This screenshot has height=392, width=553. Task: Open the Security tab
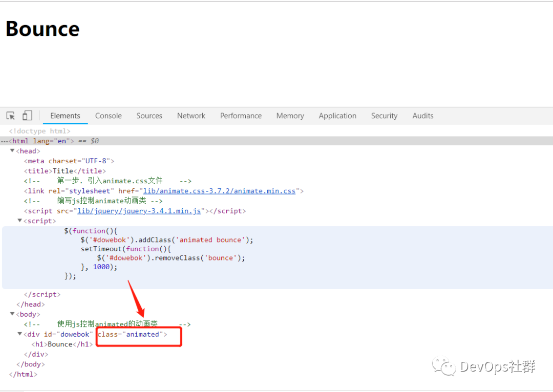coord(384,116)
